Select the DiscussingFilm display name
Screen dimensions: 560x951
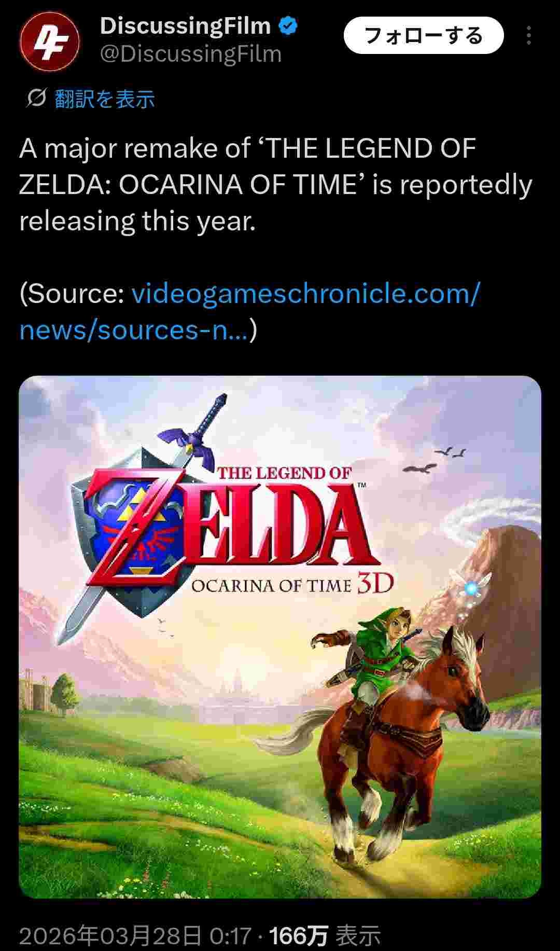point(185,25)
